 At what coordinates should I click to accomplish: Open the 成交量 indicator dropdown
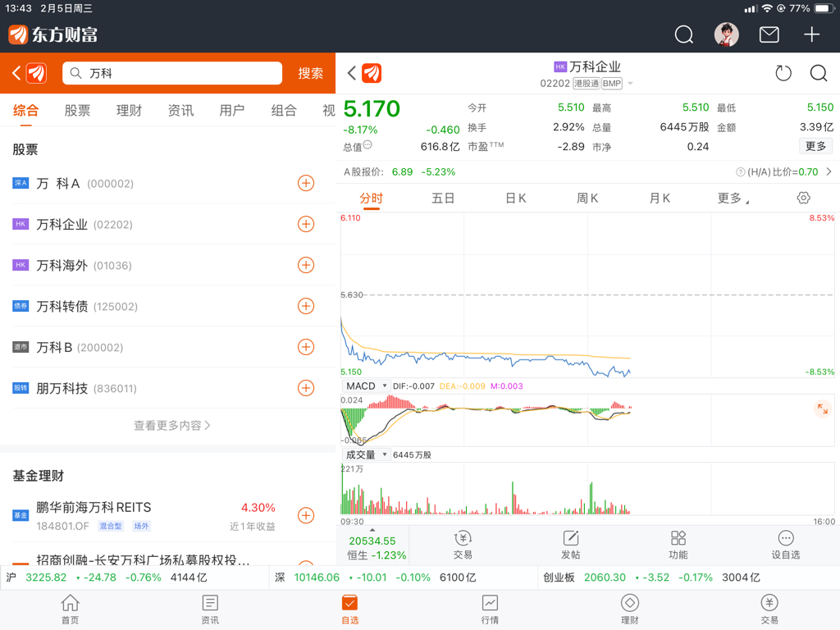pos(367,454)
